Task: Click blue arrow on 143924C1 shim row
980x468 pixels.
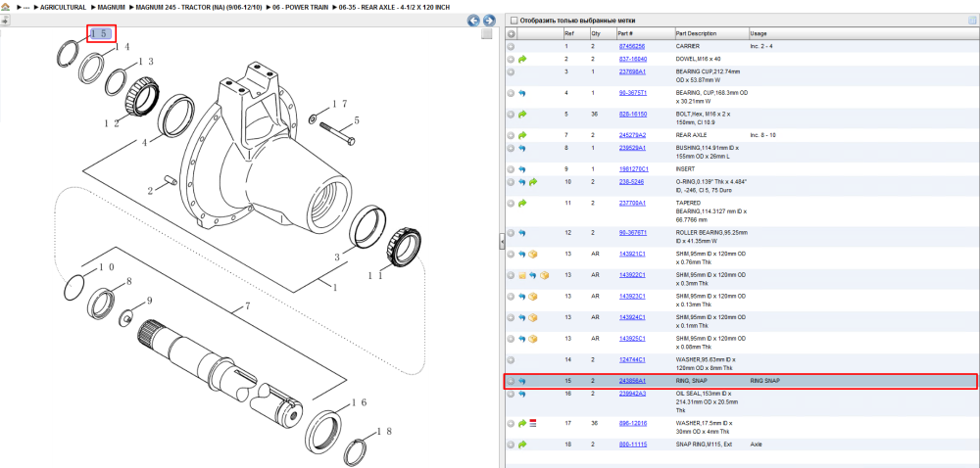Action: [x=522, y=317]
